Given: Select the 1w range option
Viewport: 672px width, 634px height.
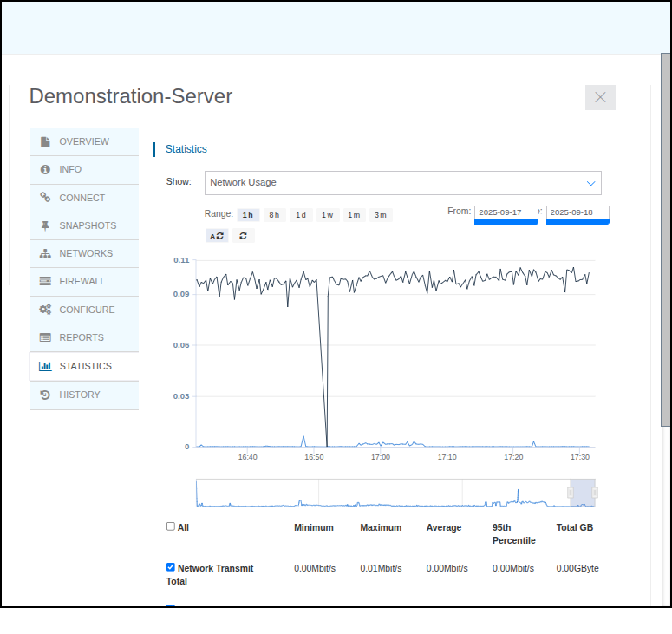Looking at the screenshot, I should pos(327,215).
